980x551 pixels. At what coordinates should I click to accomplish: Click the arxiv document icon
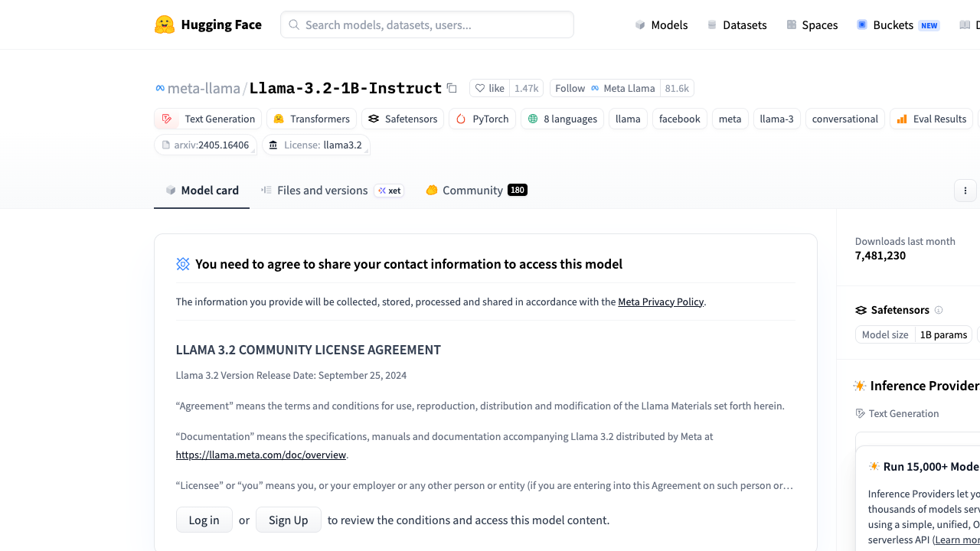pos(165,145)
